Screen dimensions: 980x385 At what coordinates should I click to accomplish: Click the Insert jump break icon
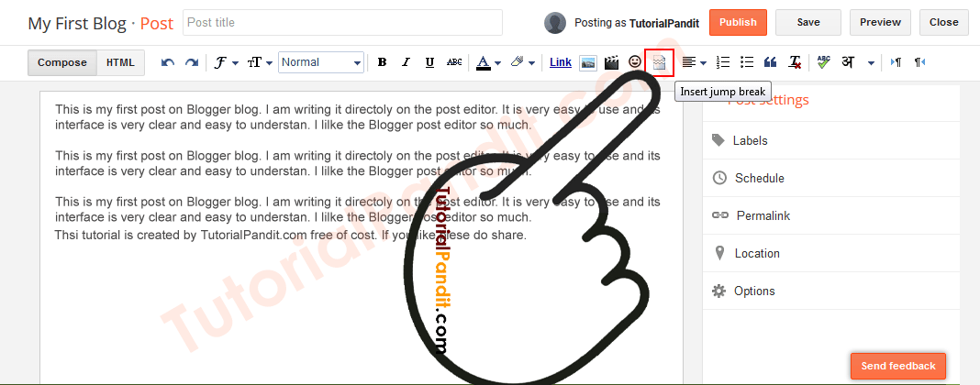tap(659, 62)
